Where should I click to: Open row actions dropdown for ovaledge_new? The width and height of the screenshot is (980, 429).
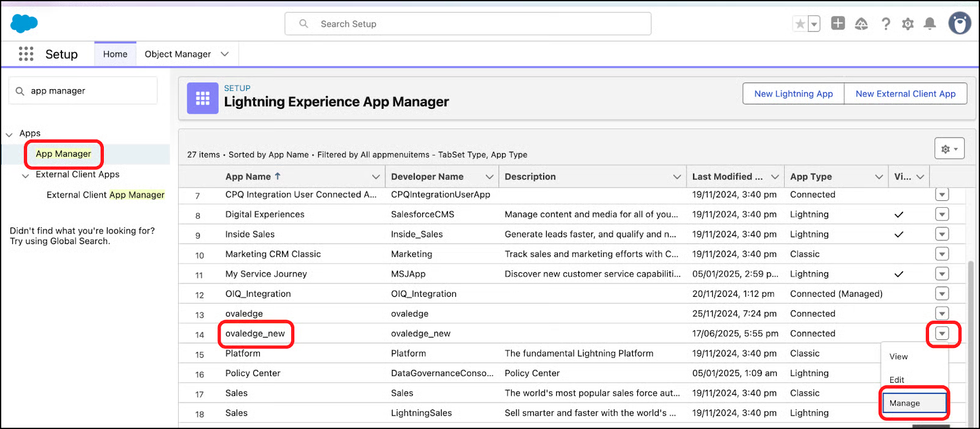(942, 333)
